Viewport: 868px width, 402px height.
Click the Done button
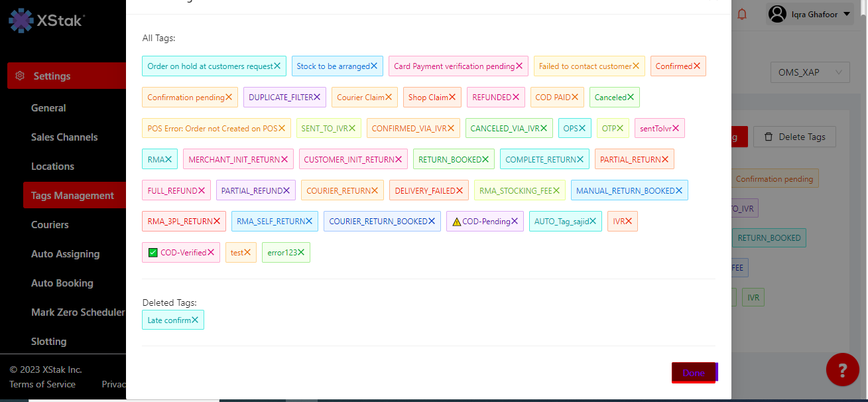pos(694,373)
